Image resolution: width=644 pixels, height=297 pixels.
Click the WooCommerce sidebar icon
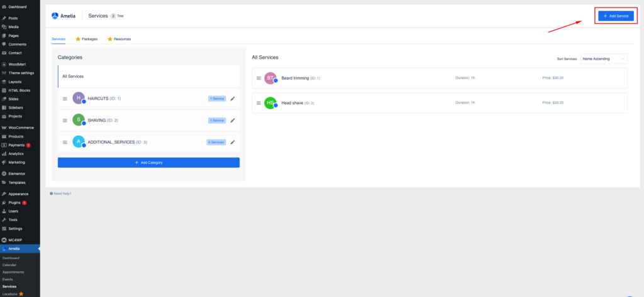[4, 127]
